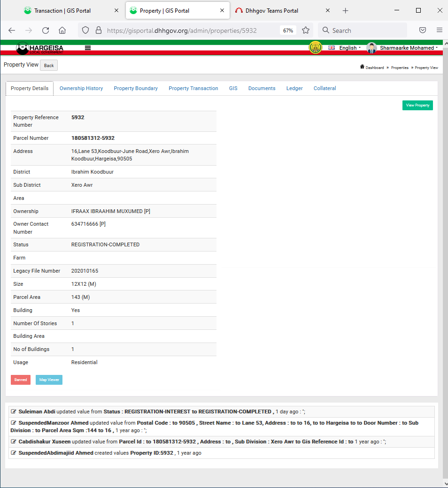Close the Property GIS Portal tab
Screen dimensions: 448x488
(x=222, y=11)
